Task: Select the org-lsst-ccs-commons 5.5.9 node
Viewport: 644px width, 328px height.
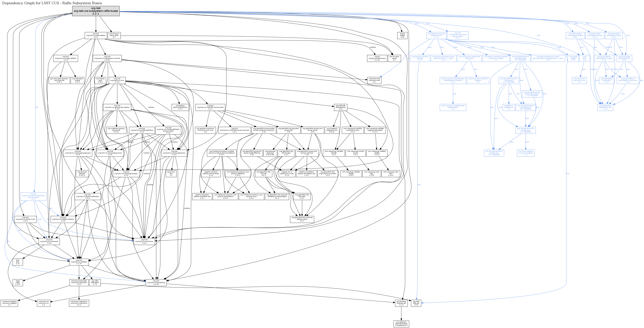Action: [x=144, y=242]
